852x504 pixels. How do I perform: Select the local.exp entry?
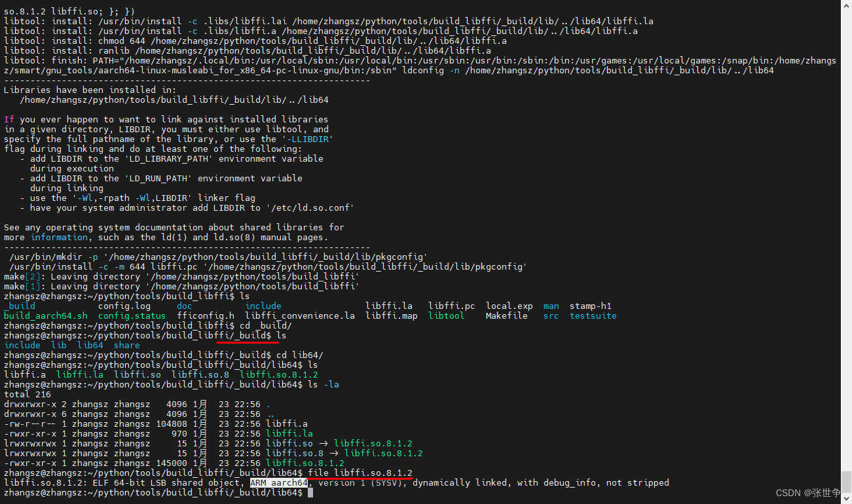pos(509,306)
